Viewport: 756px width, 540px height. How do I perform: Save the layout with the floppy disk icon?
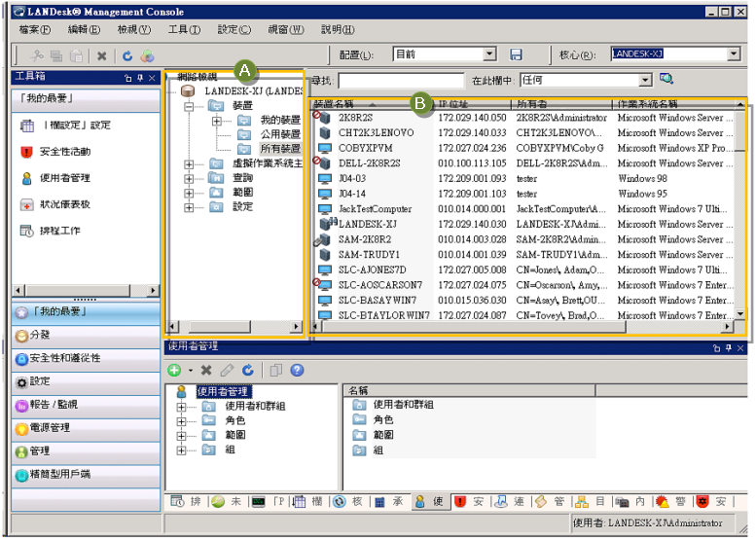[516, 54]
